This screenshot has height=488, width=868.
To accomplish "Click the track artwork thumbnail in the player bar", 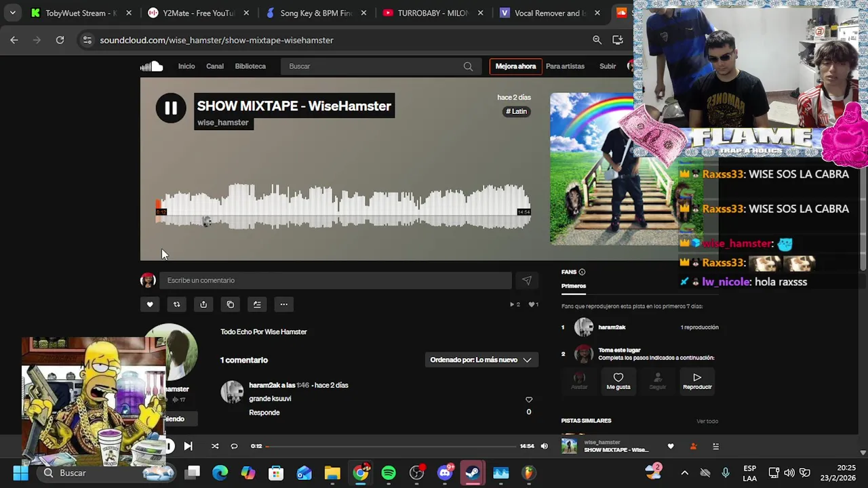I will click(x=570, y=446).
